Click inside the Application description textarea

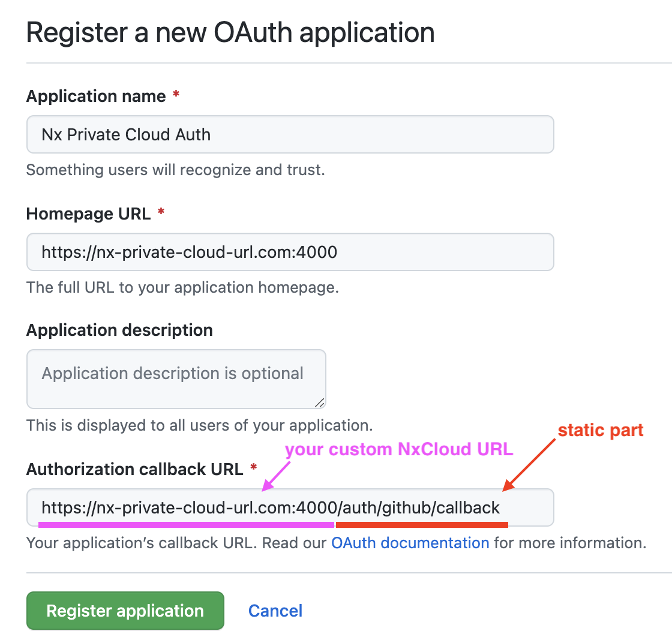(176, 379)
